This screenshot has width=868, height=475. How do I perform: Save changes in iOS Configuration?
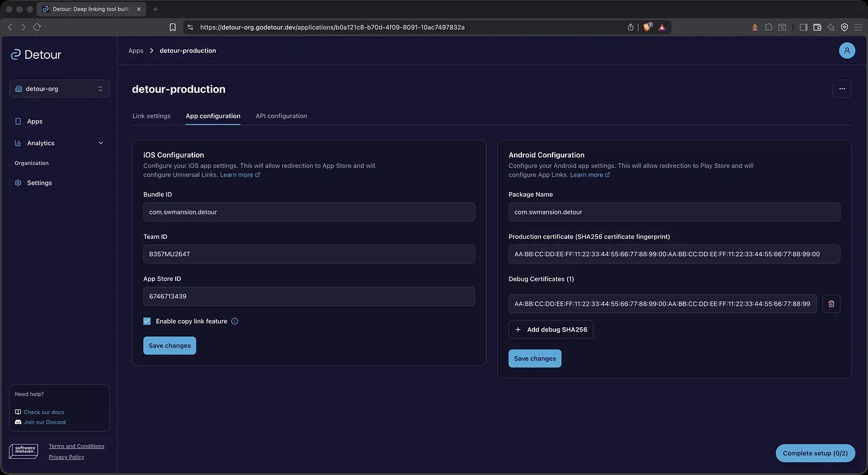coord(169,346)
